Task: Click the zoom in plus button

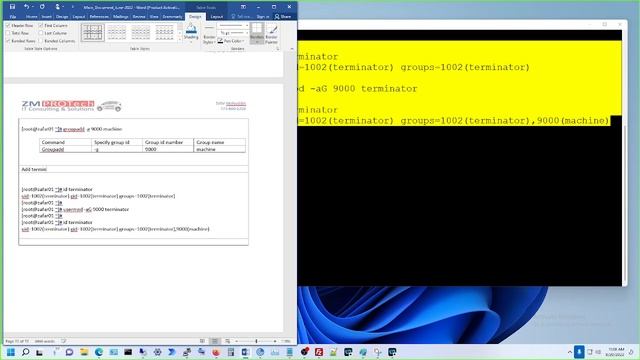Action: (275, 341)
